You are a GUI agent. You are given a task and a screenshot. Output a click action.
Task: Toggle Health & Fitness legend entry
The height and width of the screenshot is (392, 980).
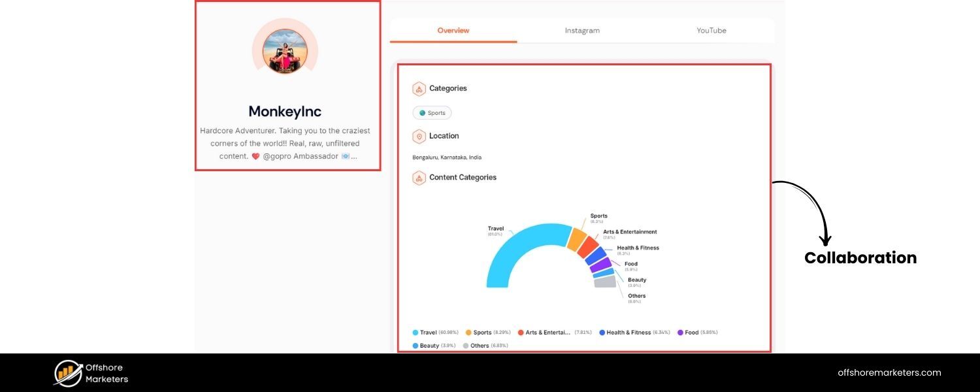coord(628,333)
